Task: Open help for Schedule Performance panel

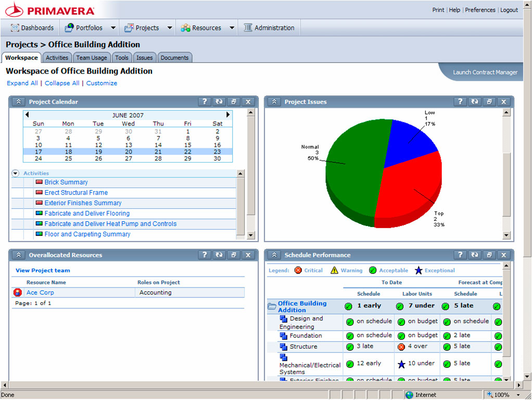Action: [x=460, y=255]
